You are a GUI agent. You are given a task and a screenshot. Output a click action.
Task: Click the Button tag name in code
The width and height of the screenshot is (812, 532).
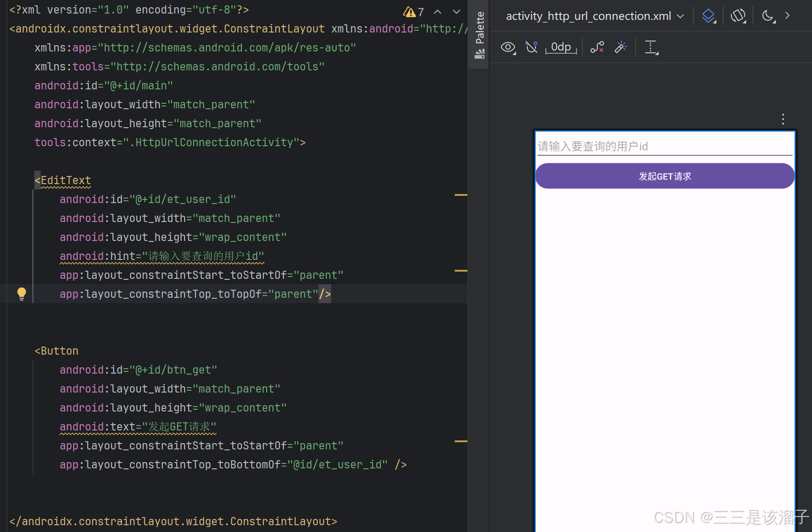(x=60, y=351)
